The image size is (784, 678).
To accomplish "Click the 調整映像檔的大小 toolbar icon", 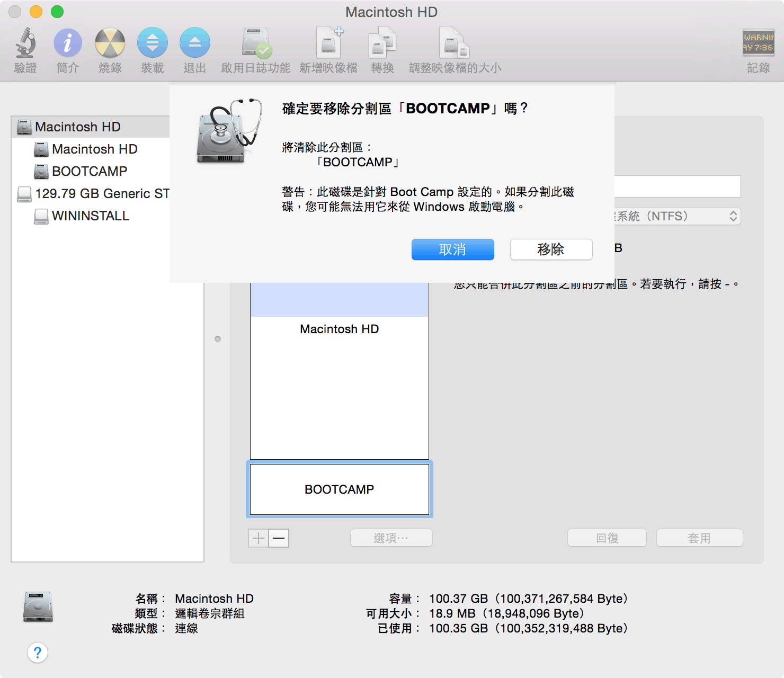I will point(455,42).
